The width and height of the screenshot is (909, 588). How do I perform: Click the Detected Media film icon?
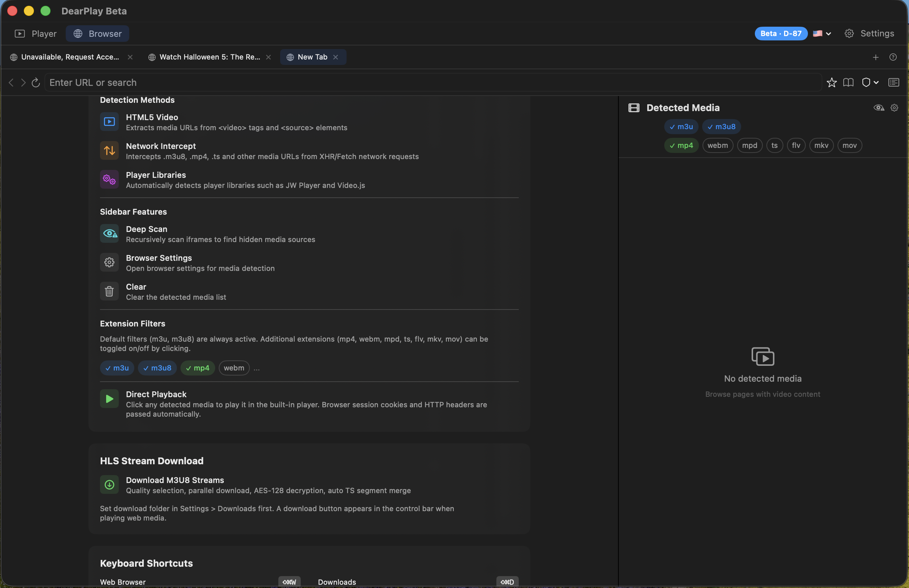(x=634, y=107)
